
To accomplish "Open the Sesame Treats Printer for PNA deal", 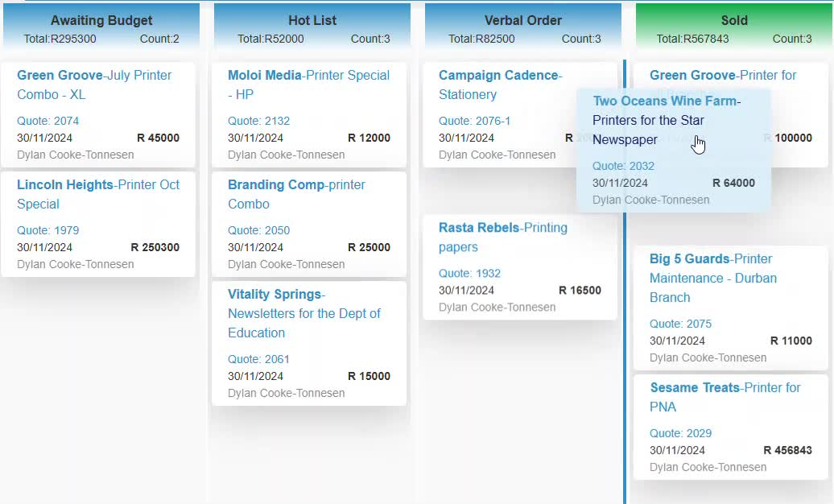I will [724, 397].
